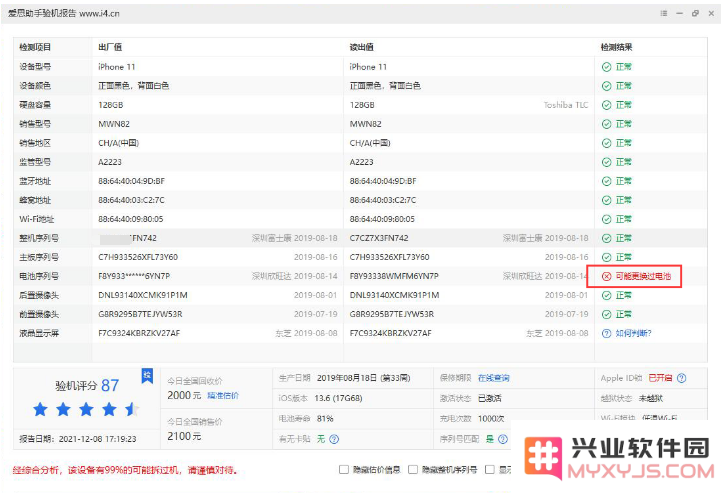The height and width of the screenshot is (495, 727).
Task: Click the 电池寿命 81% value
Action: (x=325, y=419)
